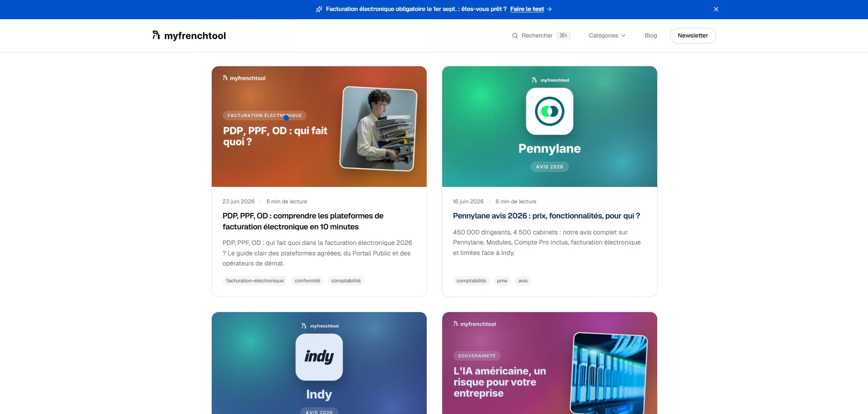The image size is (868, 414).
Task: Close the top announcement banner
Action: [x=716, y=9]
